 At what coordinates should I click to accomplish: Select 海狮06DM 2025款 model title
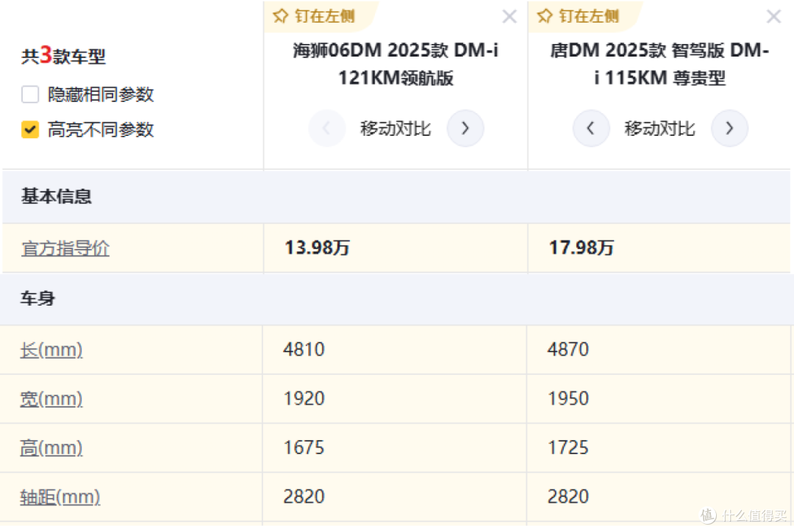coord(396,64)
